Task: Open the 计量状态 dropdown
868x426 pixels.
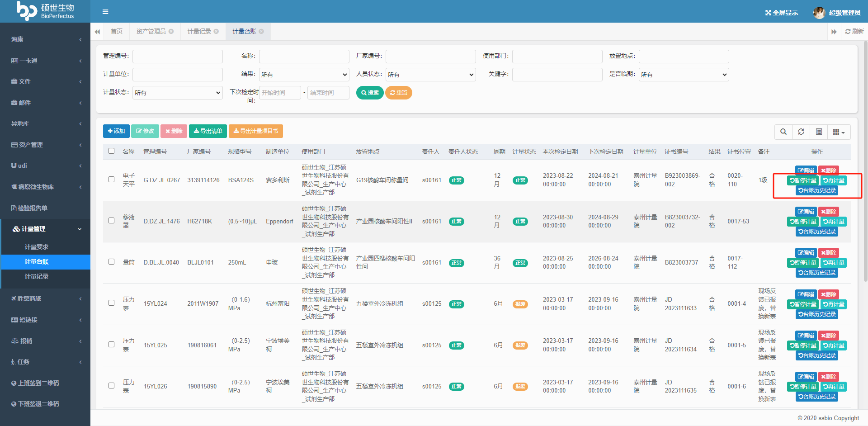Action: [x=178, y=93]
